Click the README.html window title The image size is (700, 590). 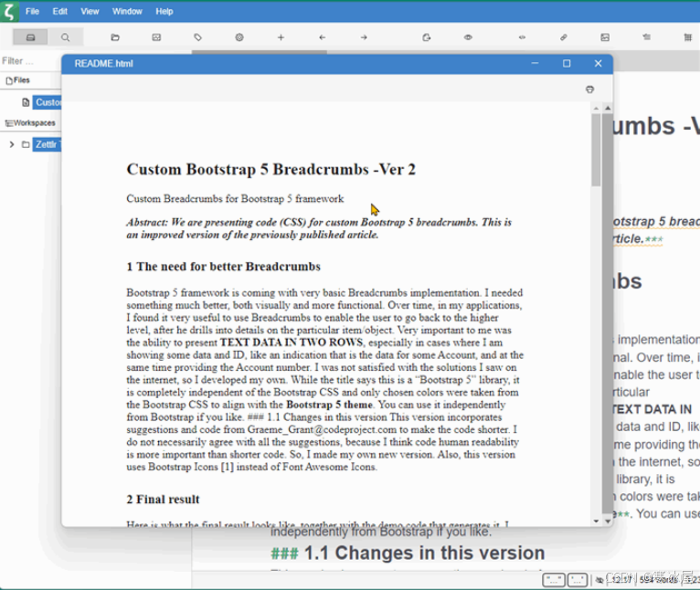click(x=103, y=64)
